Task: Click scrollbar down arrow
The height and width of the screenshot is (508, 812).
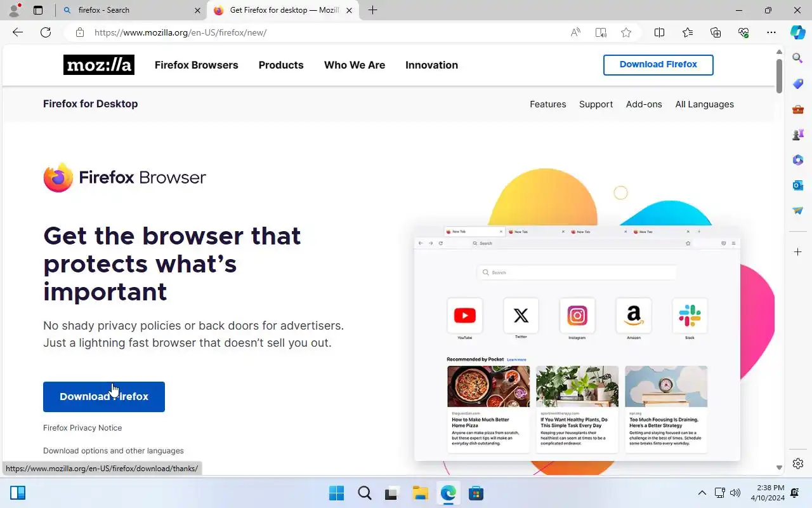Action: pos(780,468)
